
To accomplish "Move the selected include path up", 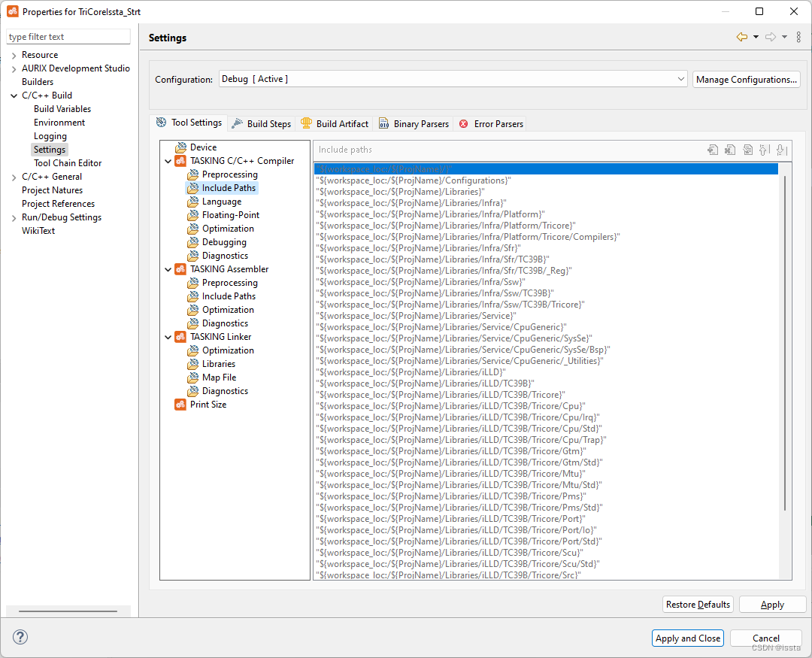I will [764, 150].
